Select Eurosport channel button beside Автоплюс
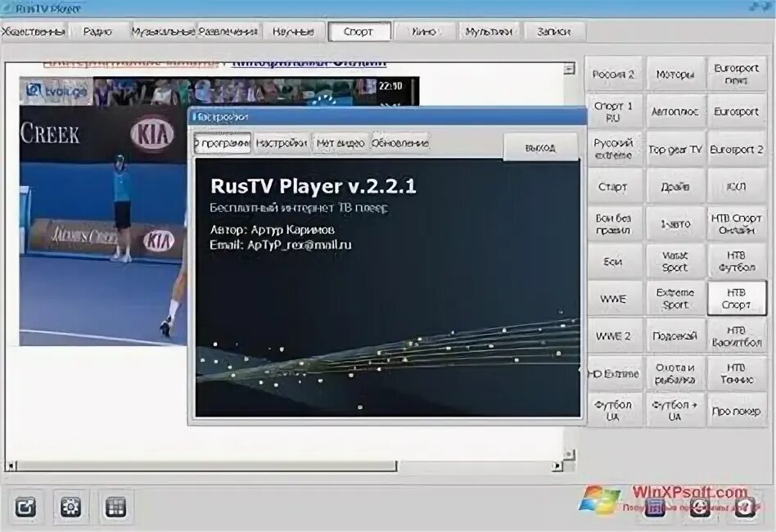The width and height of the screenshot is (776, 532). tap(737, 112)
